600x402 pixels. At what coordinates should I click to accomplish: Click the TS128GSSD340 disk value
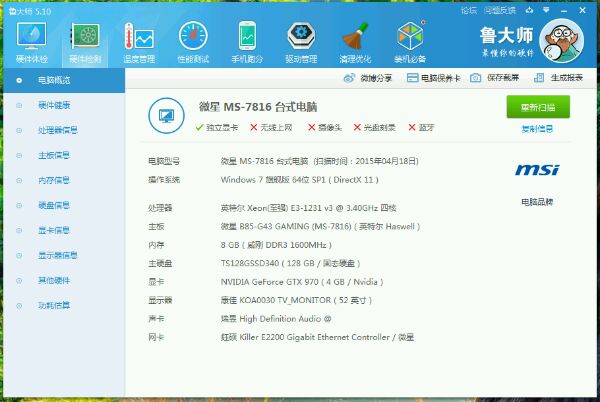pos(290,263)
